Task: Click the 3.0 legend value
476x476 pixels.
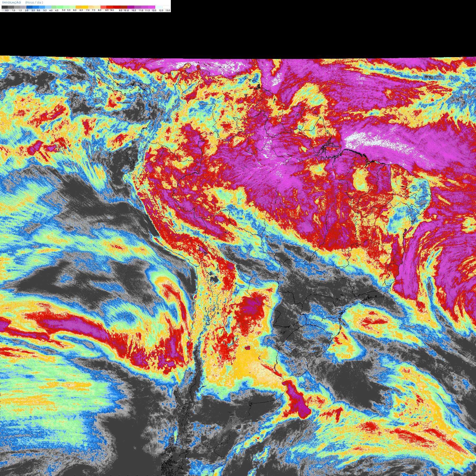Action: (x=38, y=10)
